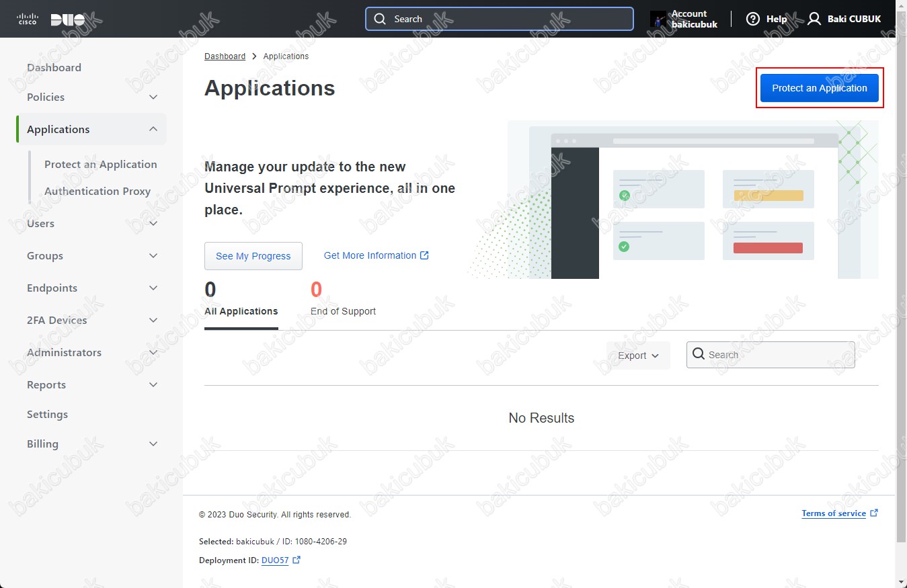Click the 'Selected: bakicubuk / ID: 1080-4206-29' text
The image size is (907, 588).
(x=273, y=542)
